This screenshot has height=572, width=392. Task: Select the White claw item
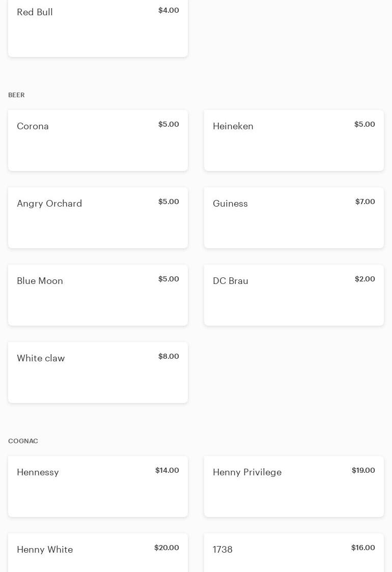tap(98, 373)
